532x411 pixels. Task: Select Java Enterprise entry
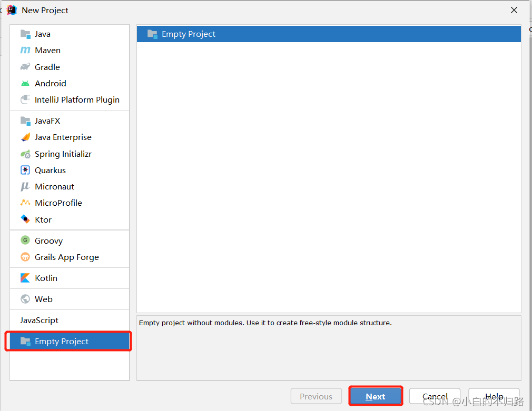[x=70, y=137]
